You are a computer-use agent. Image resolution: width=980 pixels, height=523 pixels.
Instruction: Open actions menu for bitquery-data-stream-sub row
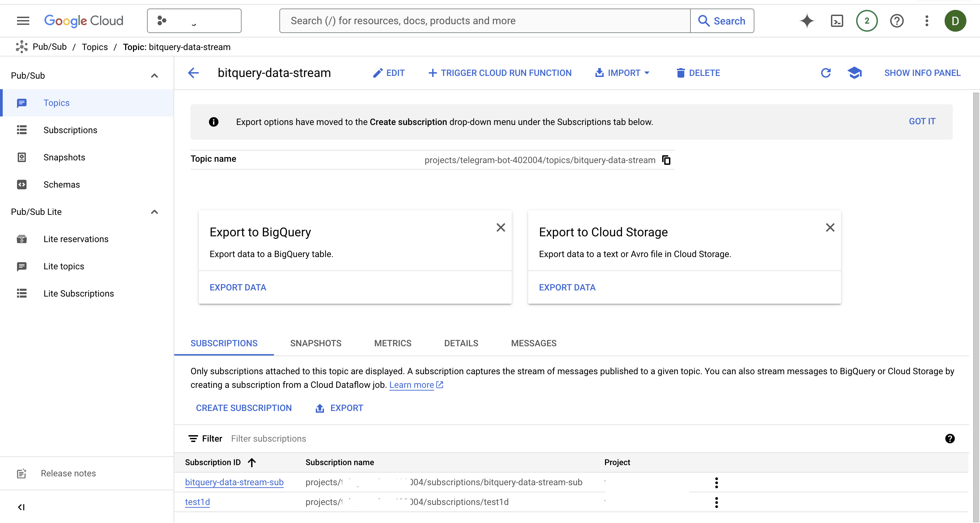(x=716, y=483)
